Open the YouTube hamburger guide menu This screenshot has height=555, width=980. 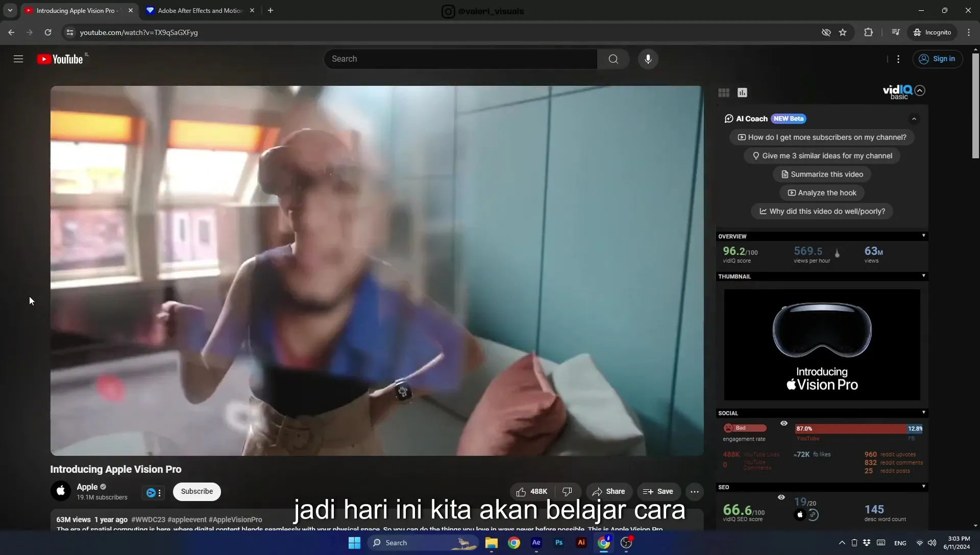click(18, 59)
